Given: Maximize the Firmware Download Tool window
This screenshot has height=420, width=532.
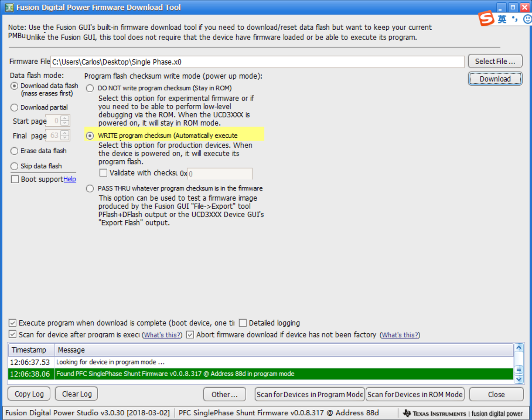Looking at the screenshot, I should point(513,7).
